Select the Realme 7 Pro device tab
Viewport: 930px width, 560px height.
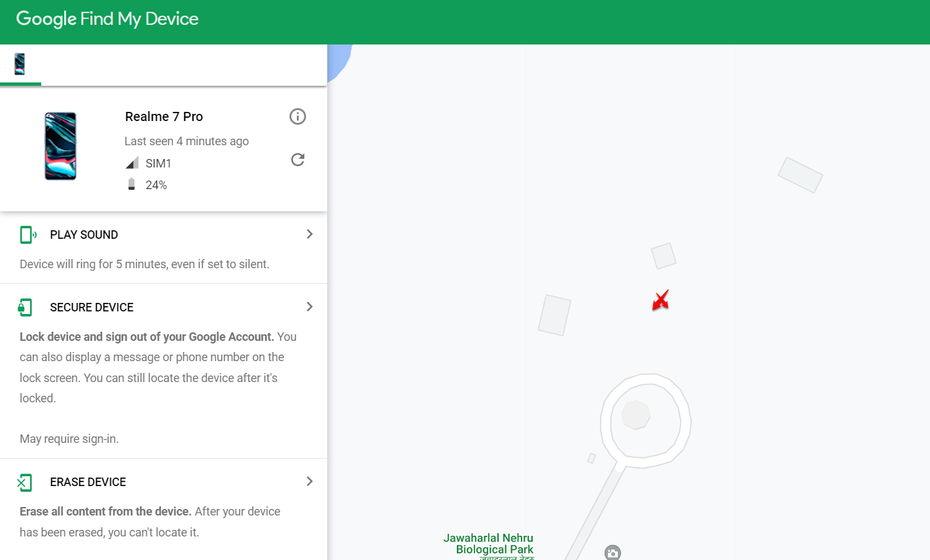[x=20, y=64]
